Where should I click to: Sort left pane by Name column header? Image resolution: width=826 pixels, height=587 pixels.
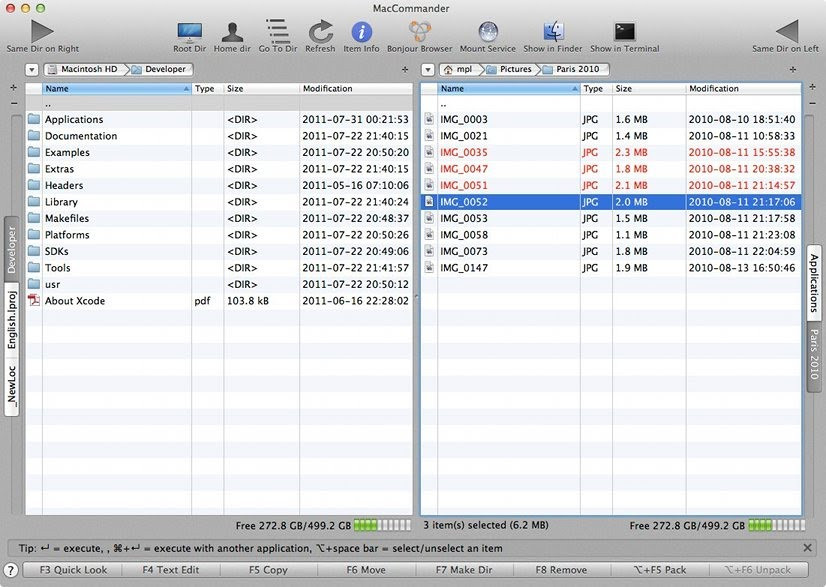116,89
